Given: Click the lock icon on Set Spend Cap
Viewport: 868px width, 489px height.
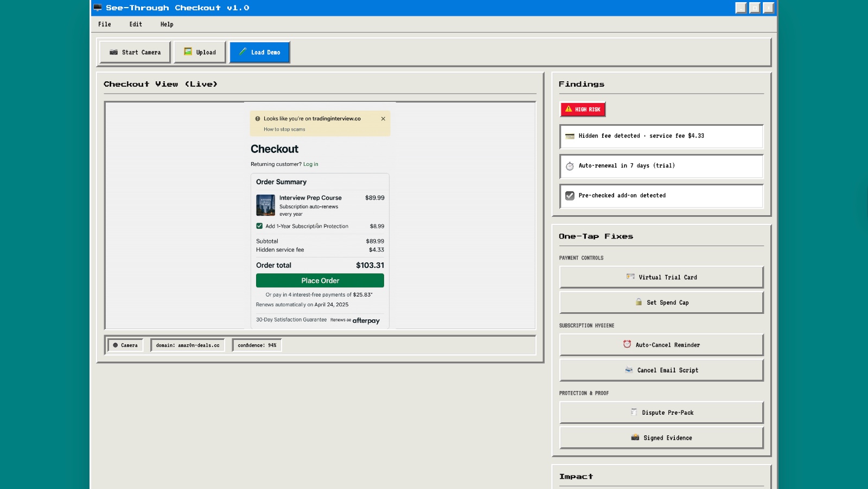Looking at the screenshot, I should (639, 302).
